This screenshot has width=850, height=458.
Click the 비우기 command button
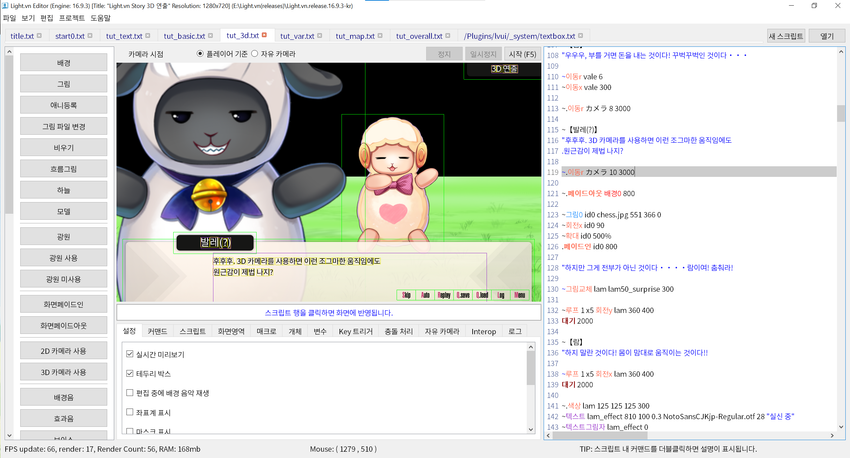coord(63,147)
